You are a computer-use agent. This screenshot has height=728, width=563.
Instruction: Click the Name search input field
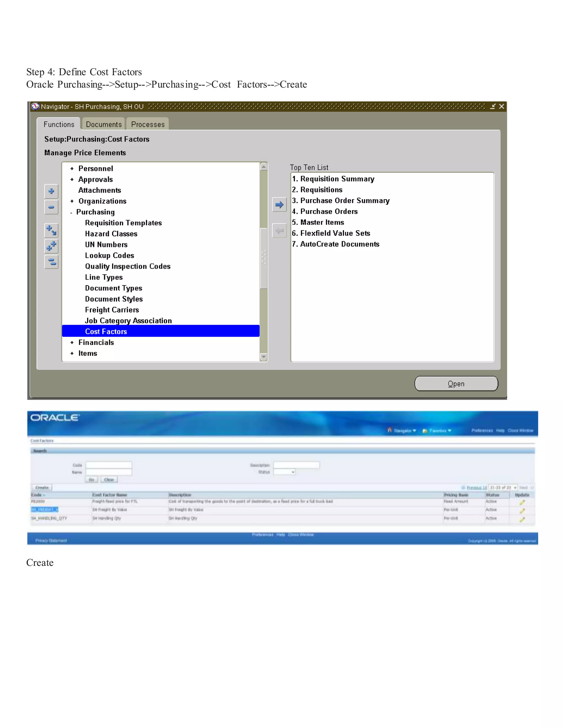point(109,472)
